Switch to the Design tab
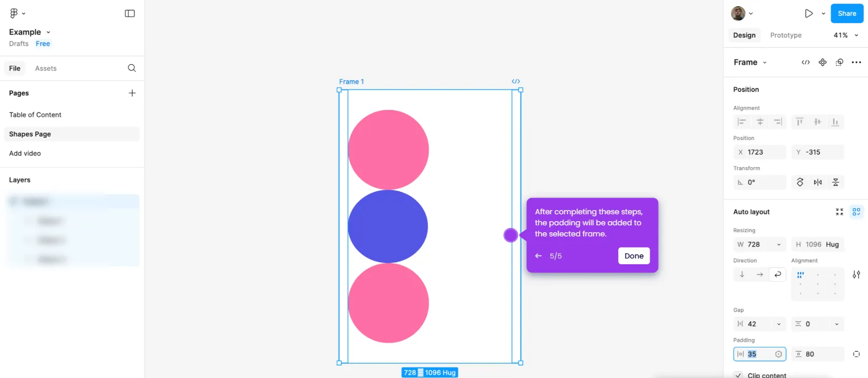 [744, 35]
